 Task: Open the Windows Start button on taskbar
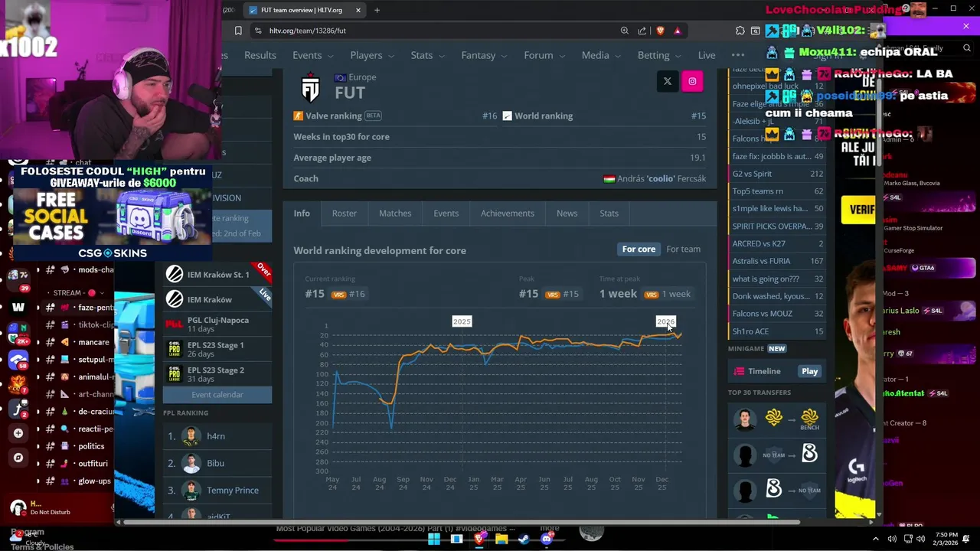point(433,539)
